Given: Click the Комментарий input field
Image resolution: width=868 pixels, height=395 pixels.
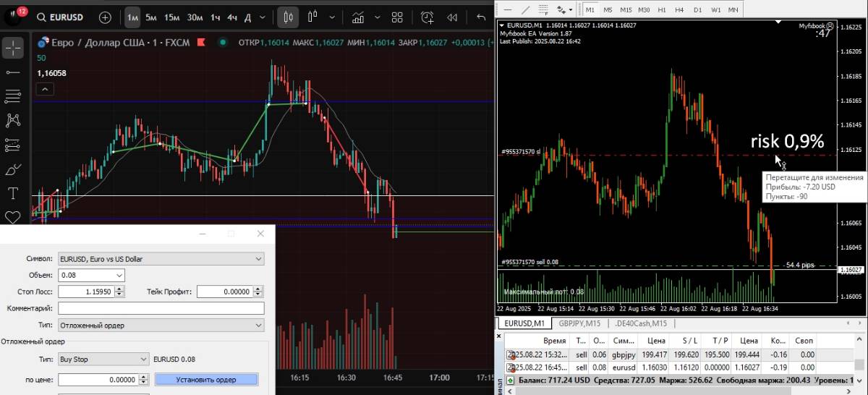Looking at the screenshot, I should 161,308.
